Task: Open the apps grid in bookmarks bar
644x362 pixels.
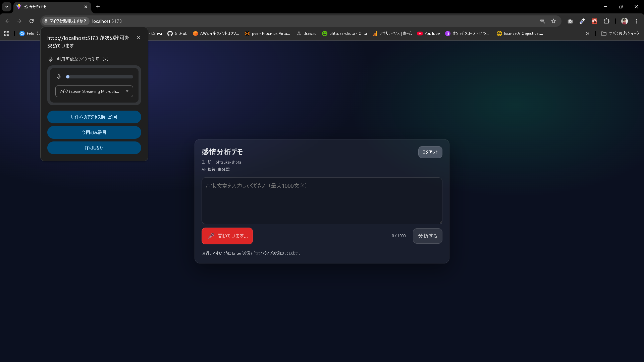Action: (x=7, y=34)
